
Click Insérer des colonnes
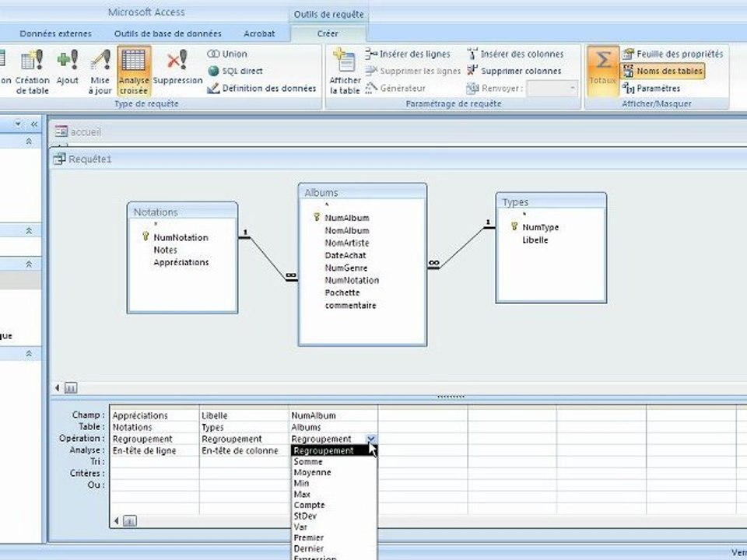(515, 54)
